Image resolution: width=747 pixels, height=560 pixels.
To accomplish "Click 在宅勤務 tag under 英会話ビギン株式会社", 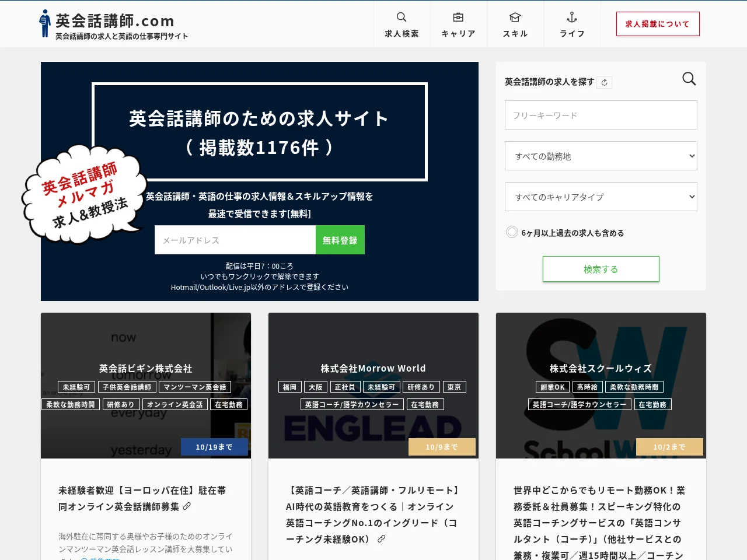I will [x=229, y=404].
